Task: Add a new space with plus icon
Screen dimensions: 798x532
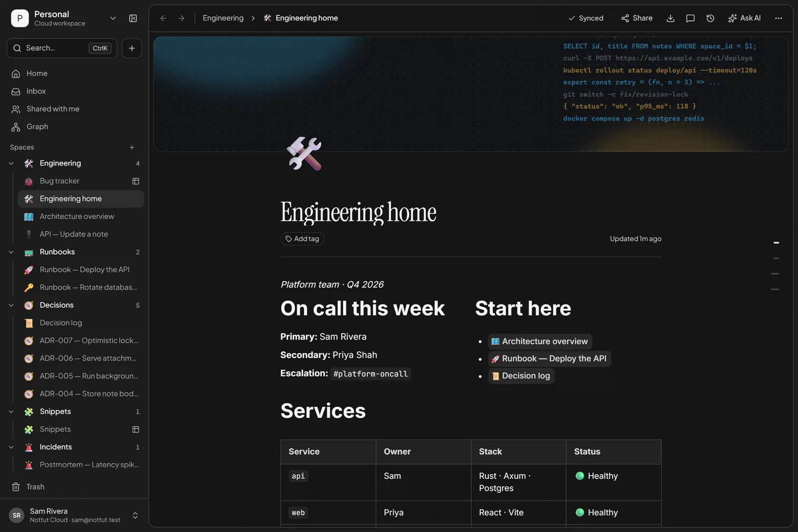Action: pyautogui.click(x=132, y=148)
